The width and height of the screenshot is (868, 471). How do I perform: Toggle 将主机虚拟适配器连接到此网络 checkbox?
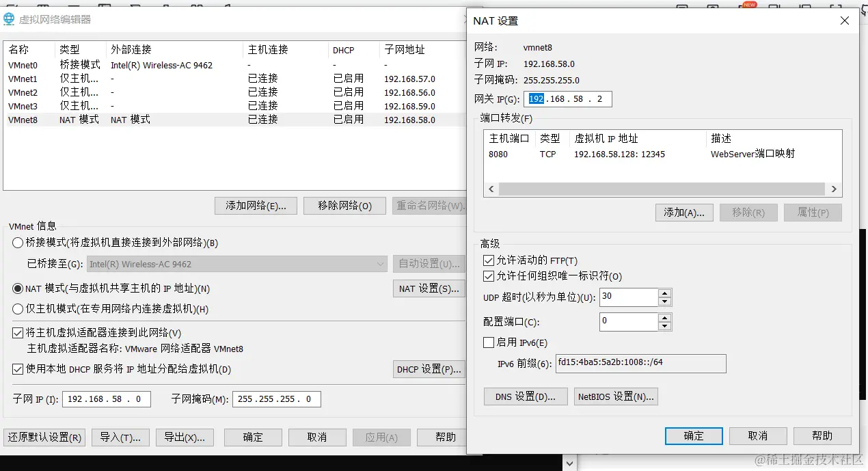pyautogui.click(x=18, y=333)
